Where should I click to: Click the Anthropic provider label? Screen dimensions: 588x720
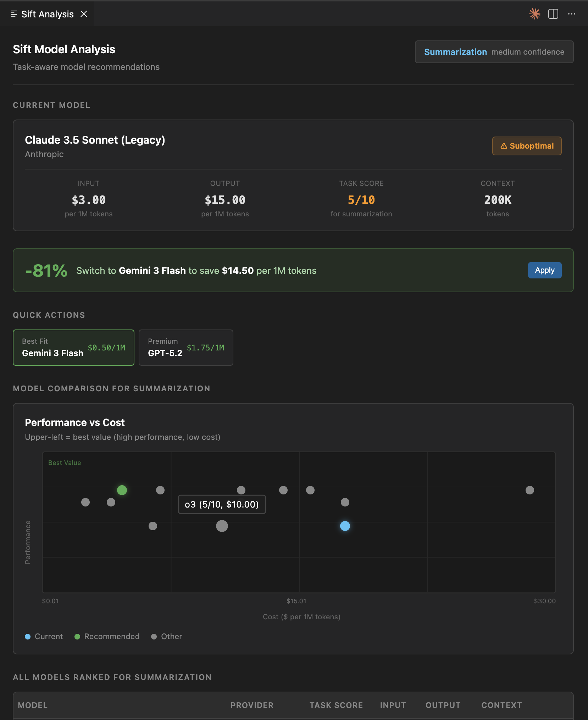click(44, 154)
